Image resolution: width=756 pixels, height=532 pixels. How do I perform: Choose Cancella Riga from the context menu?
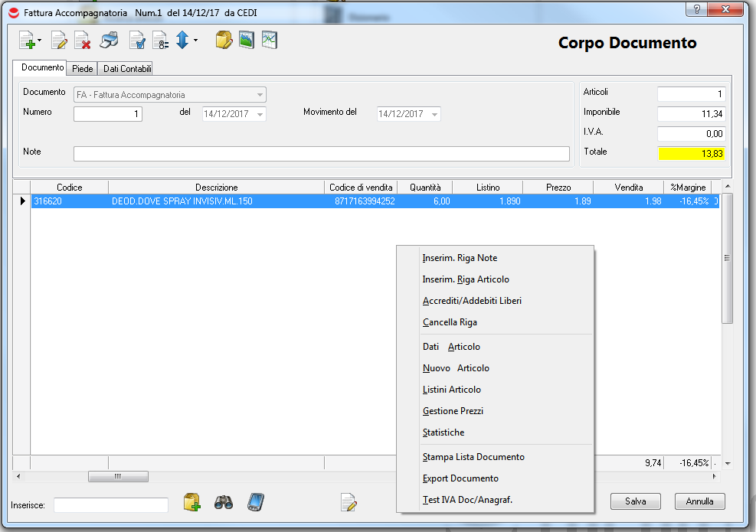450,322
